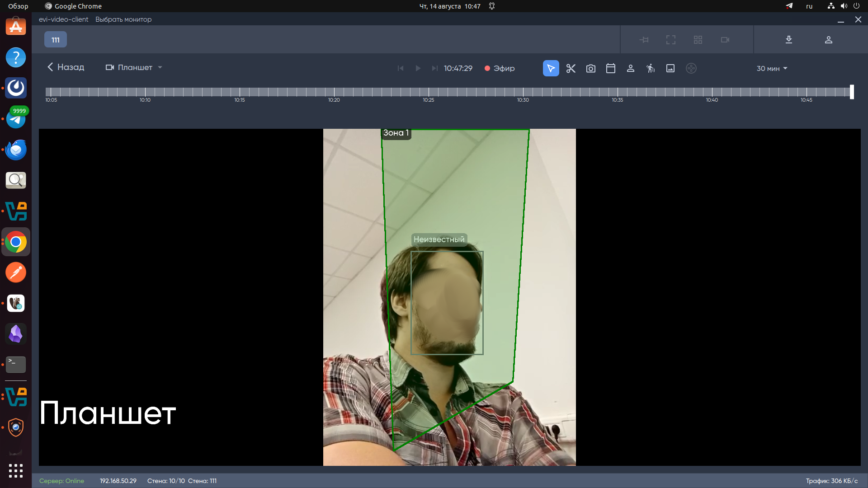This screenshot has width=868, height=488.
Task: Click the walking pedestrian detection icon
Action: point(650,68)
